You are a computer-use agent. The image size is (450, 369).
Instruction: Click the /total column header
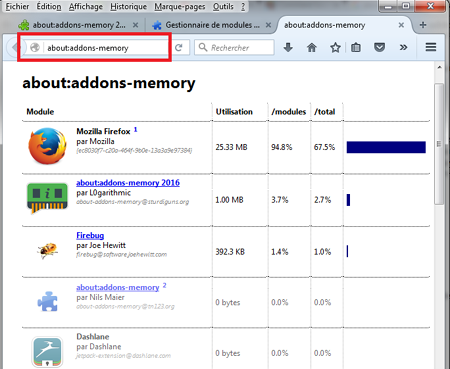tap(325, 112)
